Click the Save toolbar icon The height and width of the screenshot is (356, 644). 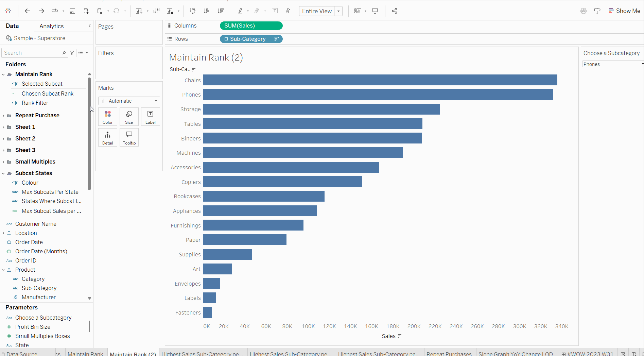click(72, 11)
